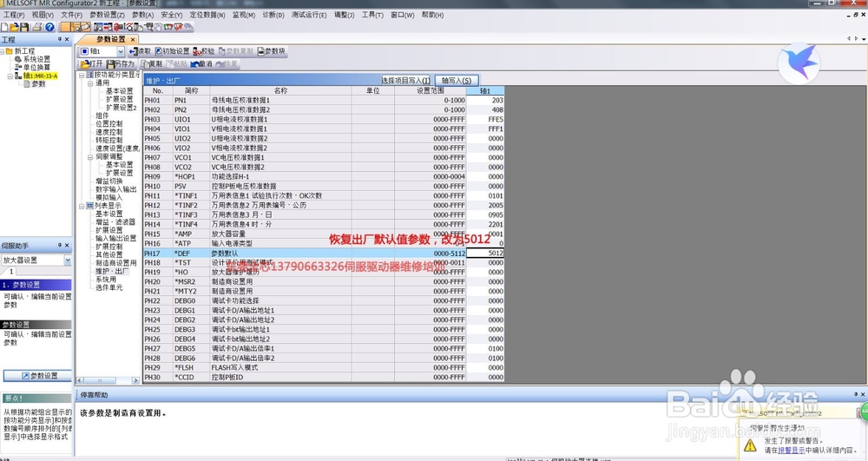
Task: Pin the 工程 panel with pushpin icon
Action: tap(60, 40)
